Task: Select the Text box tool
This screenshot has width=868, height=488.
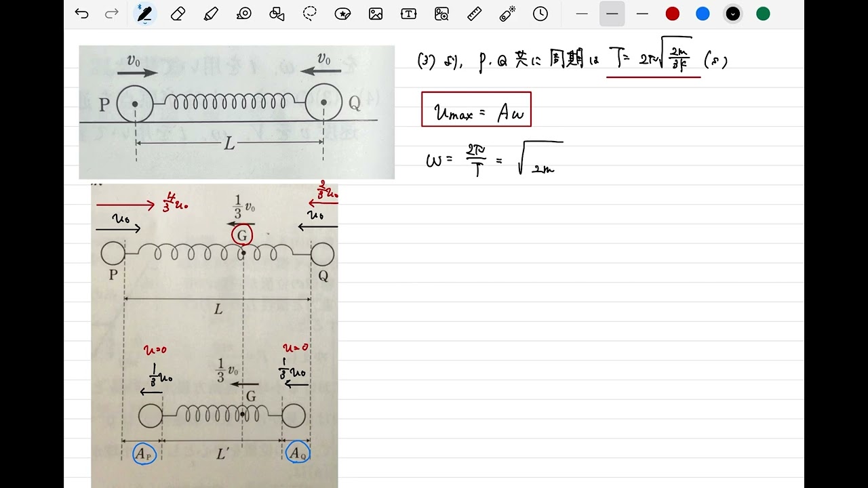Action: [x=408, y=14]
